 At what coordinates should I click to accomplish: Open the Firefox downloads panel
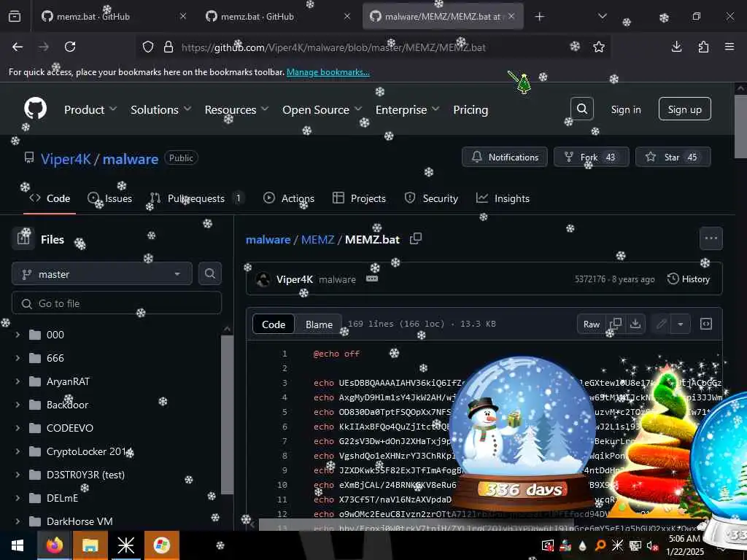pyautogui.click(x=676, y=47)
